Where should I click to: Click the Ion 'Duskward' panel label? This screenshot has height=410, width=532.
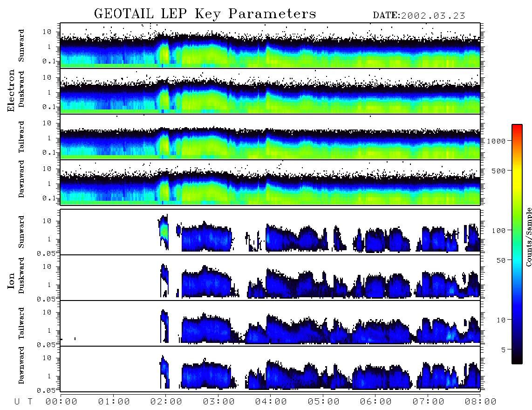(x=21, y=275)
